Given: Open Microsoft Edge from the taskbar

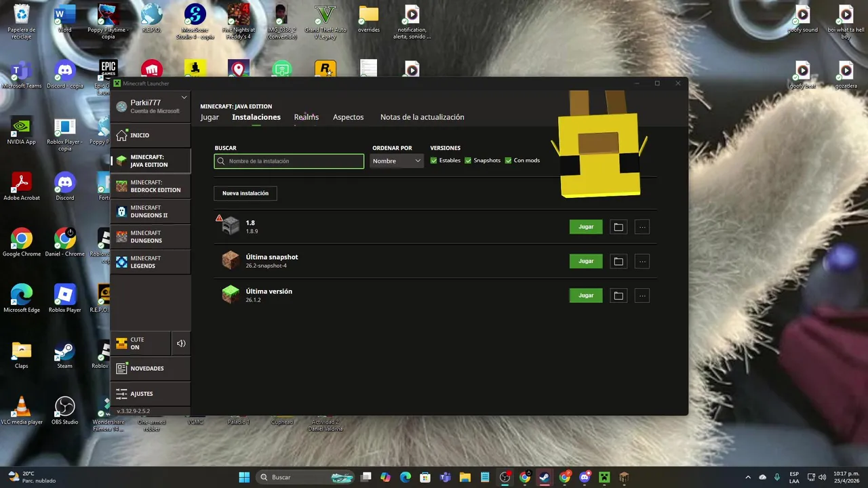Looking at the screenshot, I should click(406, 477).
